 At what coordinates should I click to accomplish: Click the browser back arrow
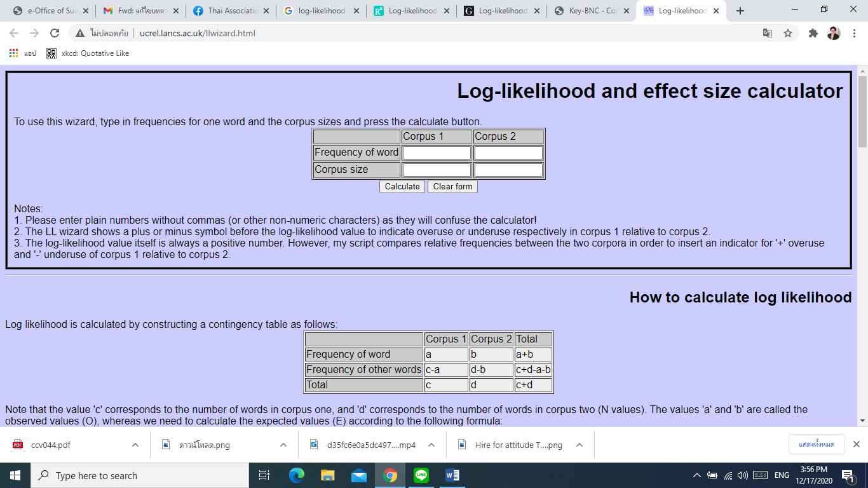pos(14,33)
